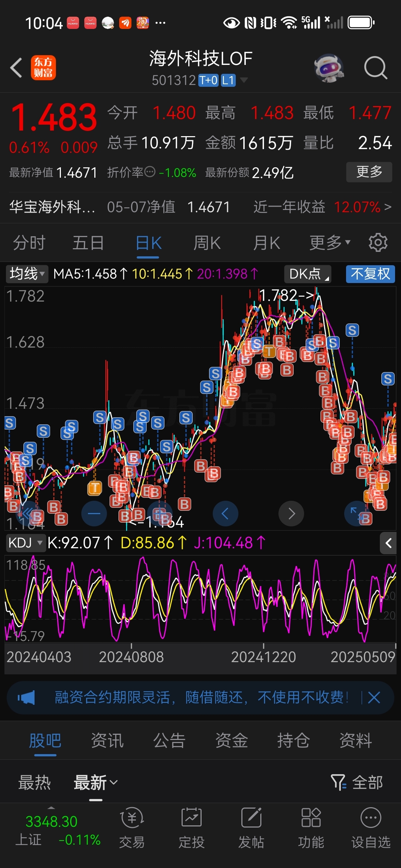Switch to the 周K chart tab
401x868 pixels.
pos(207,243)
